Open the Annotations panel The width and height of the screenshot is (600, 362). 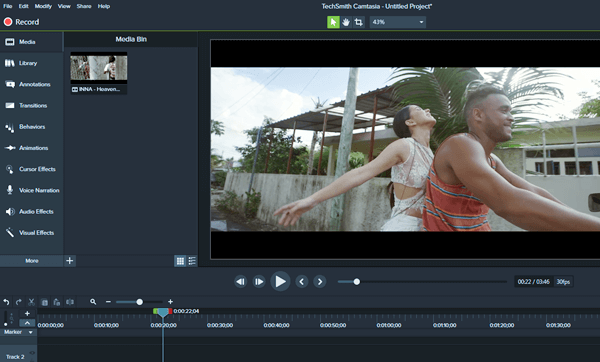(31, 84)
